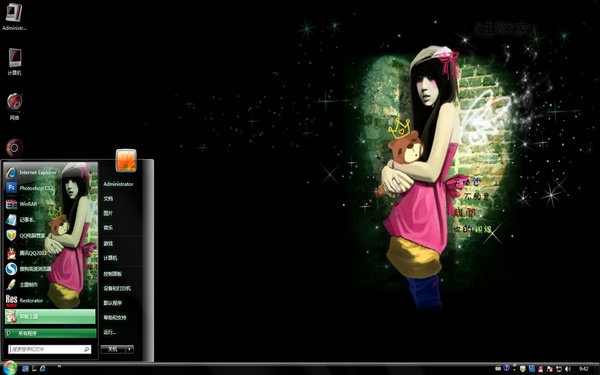Image resolution: width=600 pixels, height=375 pixels.
Task: Open Run... from the Start menu
Action: coord(110,332)
